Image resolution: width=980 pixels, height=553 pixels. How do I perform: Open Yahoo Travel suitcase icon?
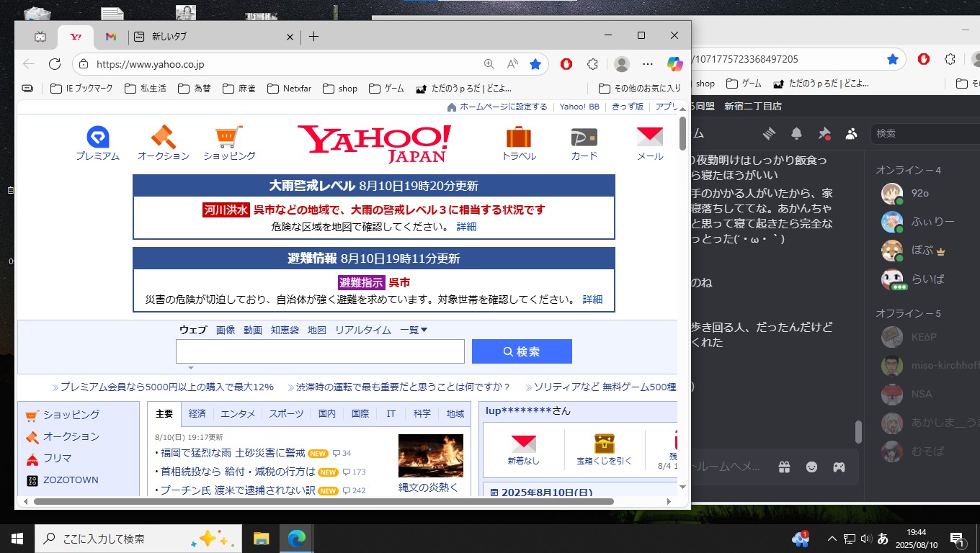tap(519, 137)
